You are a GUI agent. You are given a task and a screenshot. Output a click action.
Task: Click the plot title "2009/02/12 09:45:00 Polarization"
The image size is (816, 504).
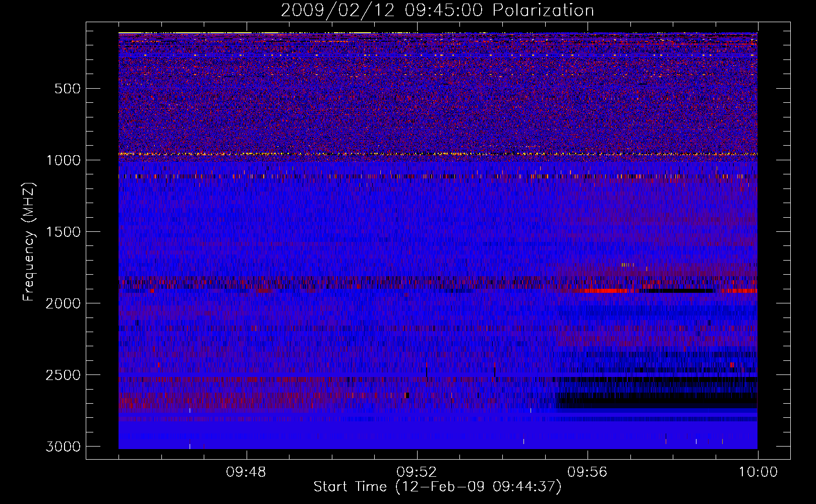(437, 11)
